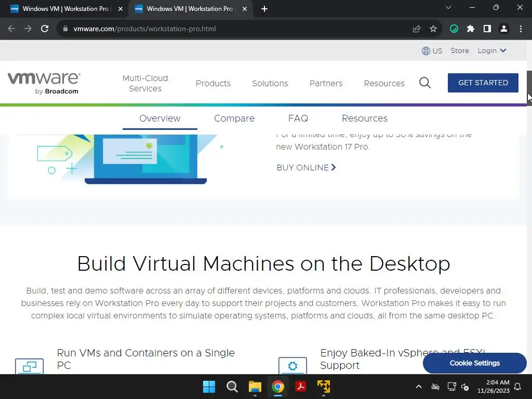Switch to the FAQ tab
532x399 pixels.
(x=298, y=118)
